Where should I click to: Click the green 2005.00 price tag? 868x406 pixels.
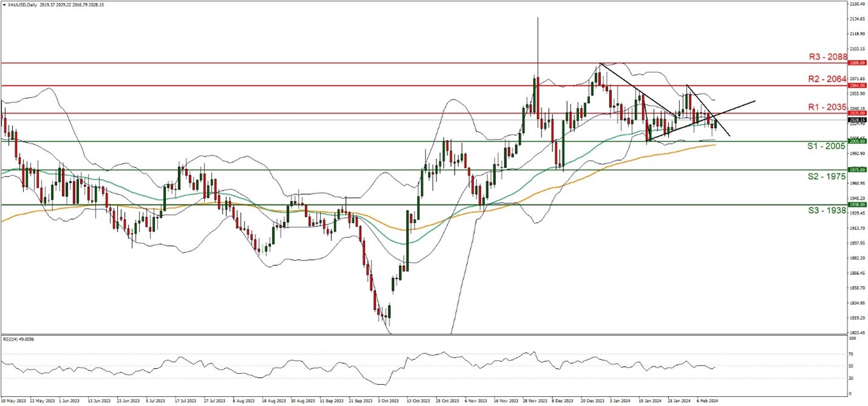856,141
